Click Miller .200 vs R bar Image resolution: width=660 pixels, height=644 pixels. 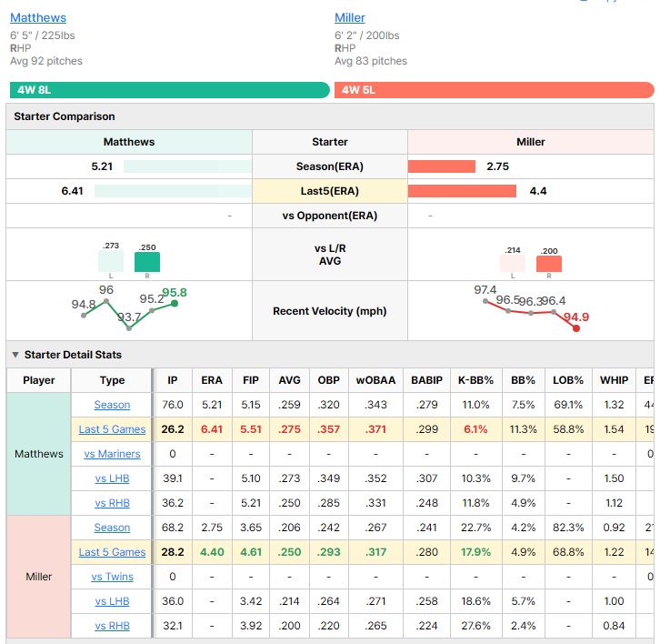549,264
